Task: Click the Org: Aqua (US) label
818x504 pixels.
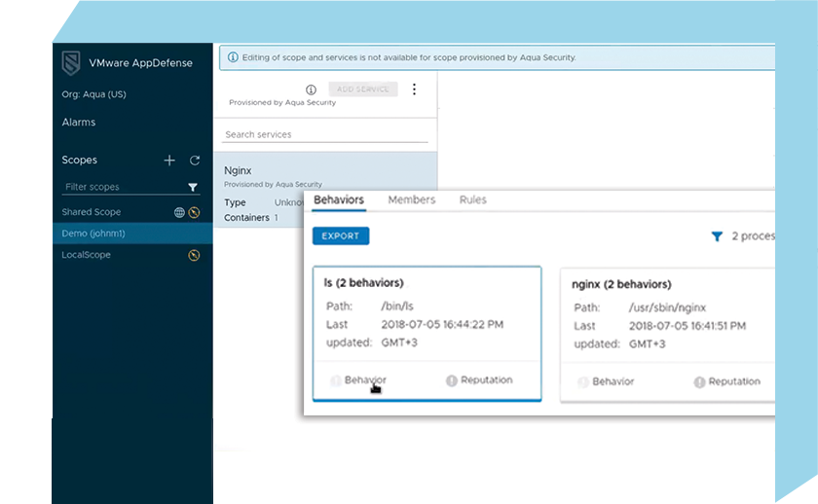Action: pos(93,94)
